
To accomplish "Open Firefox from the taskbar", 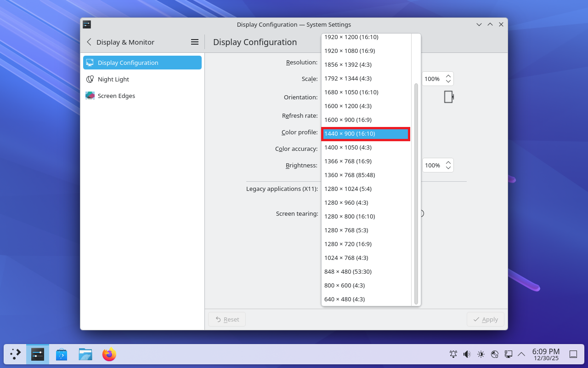I will (109, 354).
